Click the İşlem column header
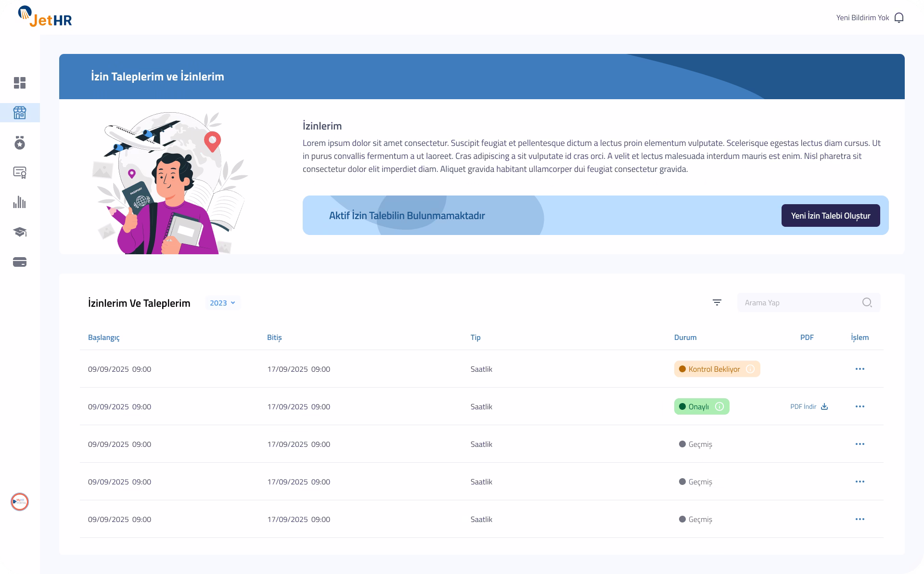 tap(860, 338)
